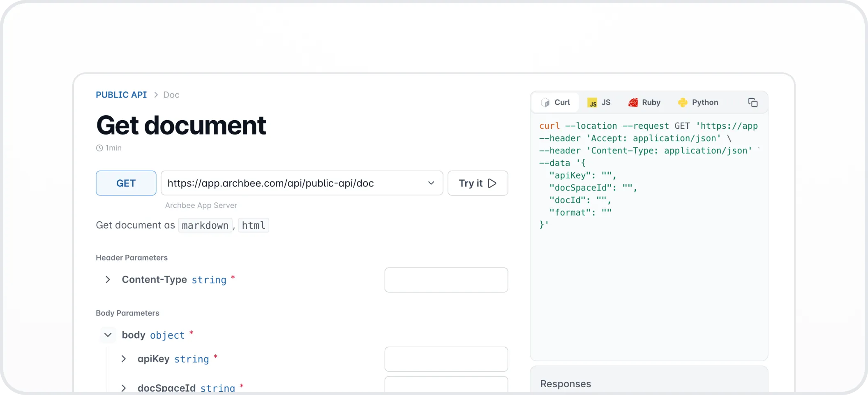
Task: Switch to the Python code tab
Action: 698,102
